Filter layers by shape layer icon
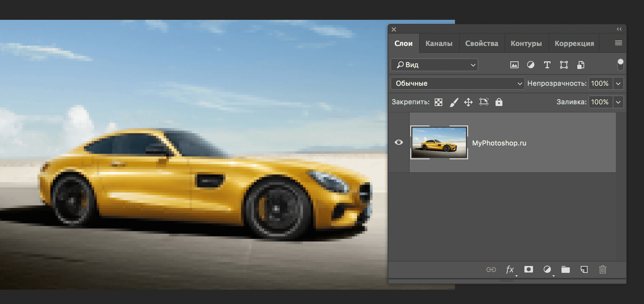644x304 pixels. [564, 65]
